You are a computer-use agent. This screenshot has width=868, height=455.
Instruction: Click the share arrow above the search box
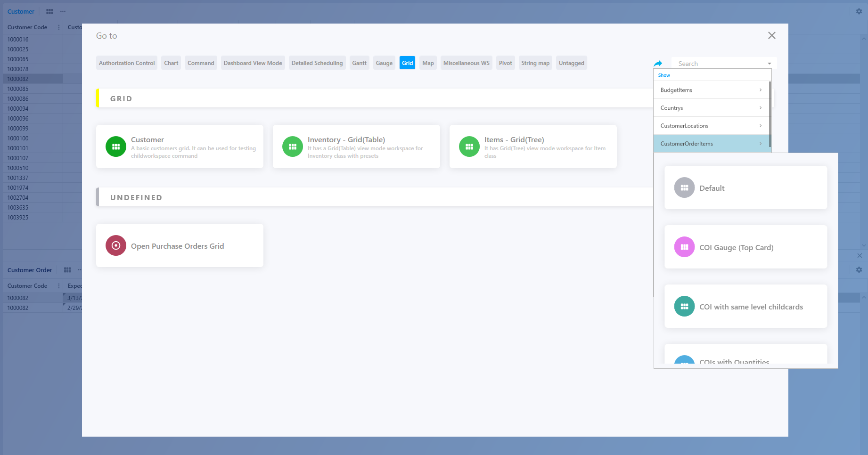pyautogui.click(x=658, y=63)
